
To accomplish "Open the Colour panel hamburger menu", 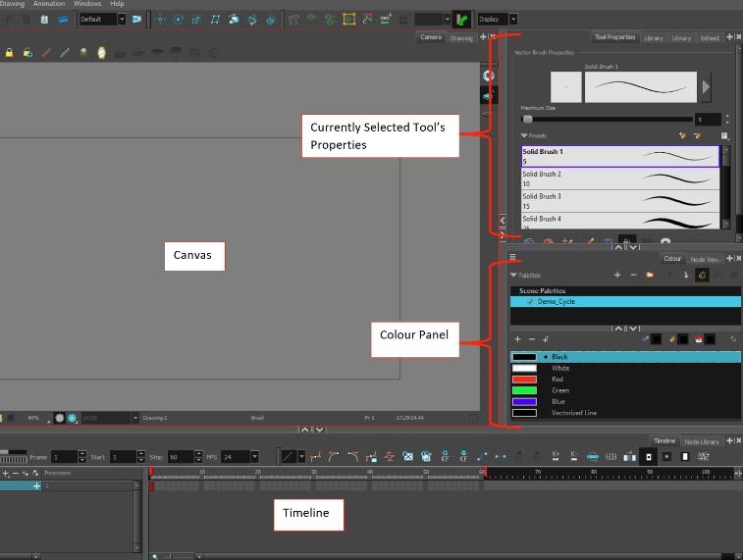I will click(x=512, y=257).
